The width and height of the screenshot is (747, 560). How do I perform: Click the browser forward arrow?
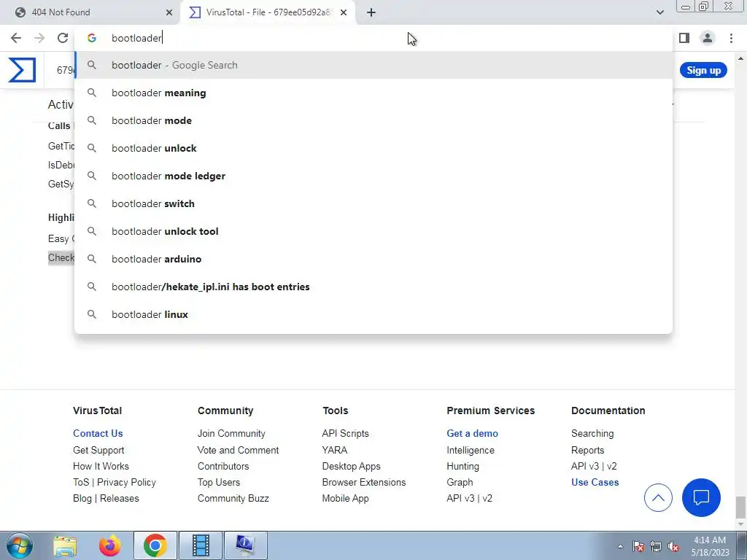39,38
